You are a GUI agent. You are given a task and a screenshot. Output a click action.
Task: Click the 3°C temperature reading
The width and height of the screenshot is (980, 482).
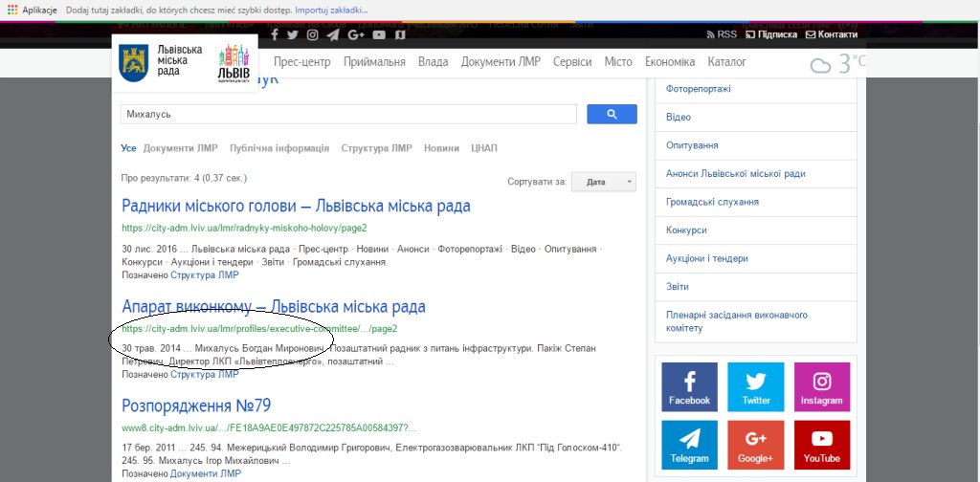pyautogui.click(x=852, y=63)
